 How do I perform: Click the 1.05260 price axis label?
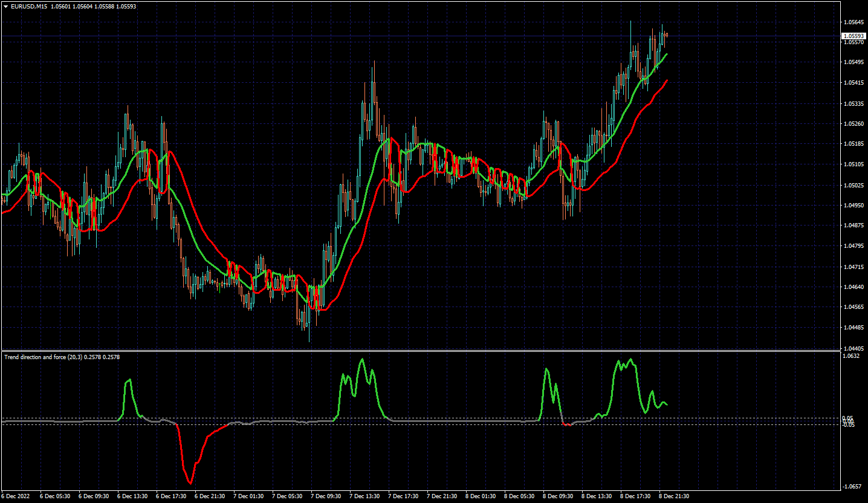coord(853,124)
